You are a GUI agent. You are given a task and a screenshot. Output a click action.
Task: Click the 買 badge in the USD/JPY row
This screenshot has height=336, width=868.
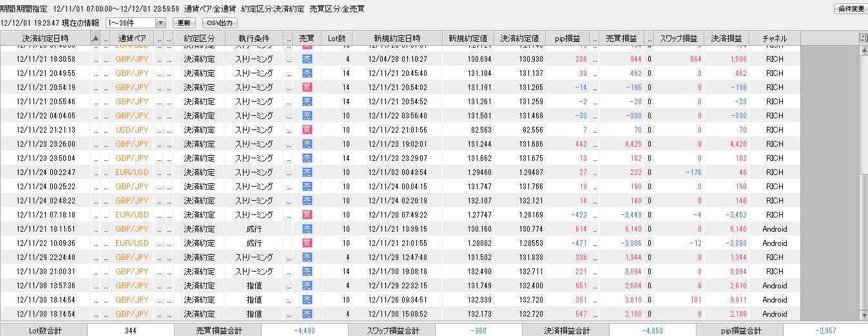(307, 129)
